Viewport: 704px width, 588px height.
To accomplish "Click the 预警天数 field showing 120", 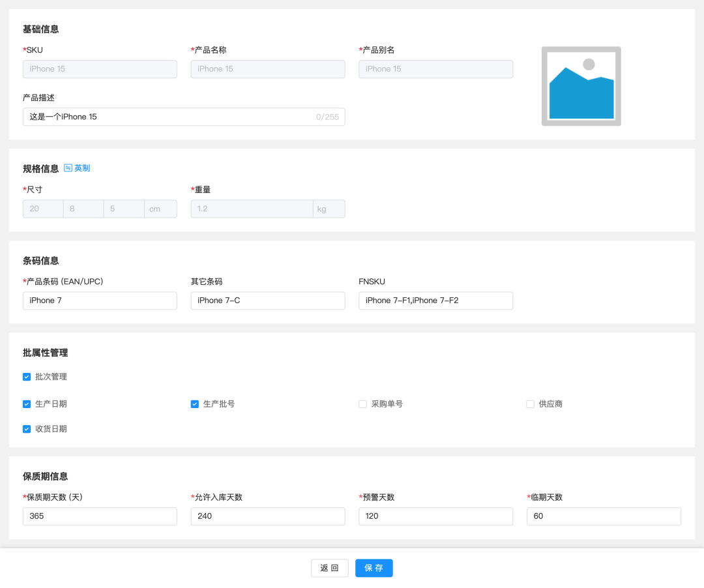I will 435,516.
